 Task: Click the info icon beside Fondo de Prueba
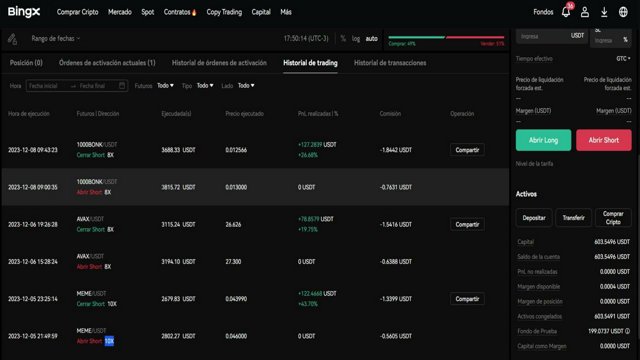click(627, 331)
